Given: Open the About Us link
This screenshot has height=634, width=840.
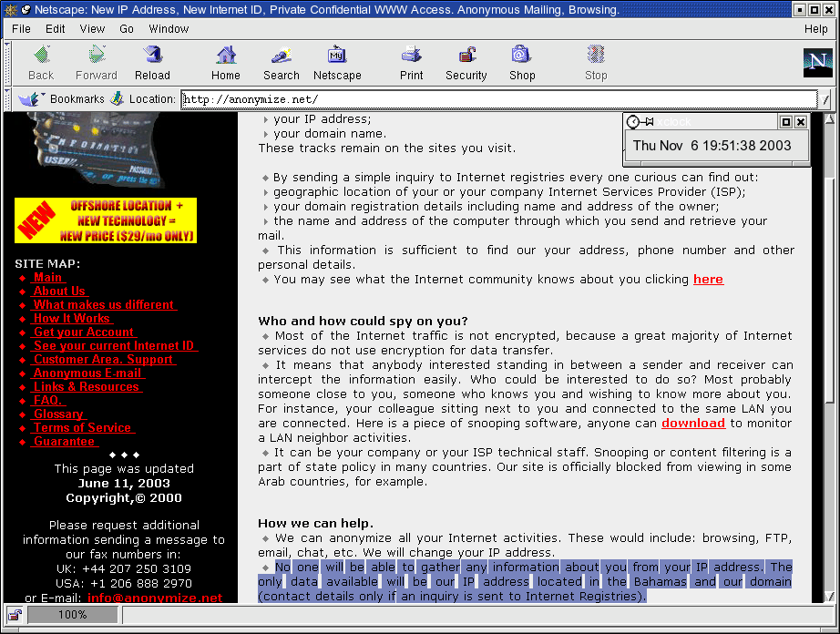Looking at the screenshot, I should coord(59,291).
